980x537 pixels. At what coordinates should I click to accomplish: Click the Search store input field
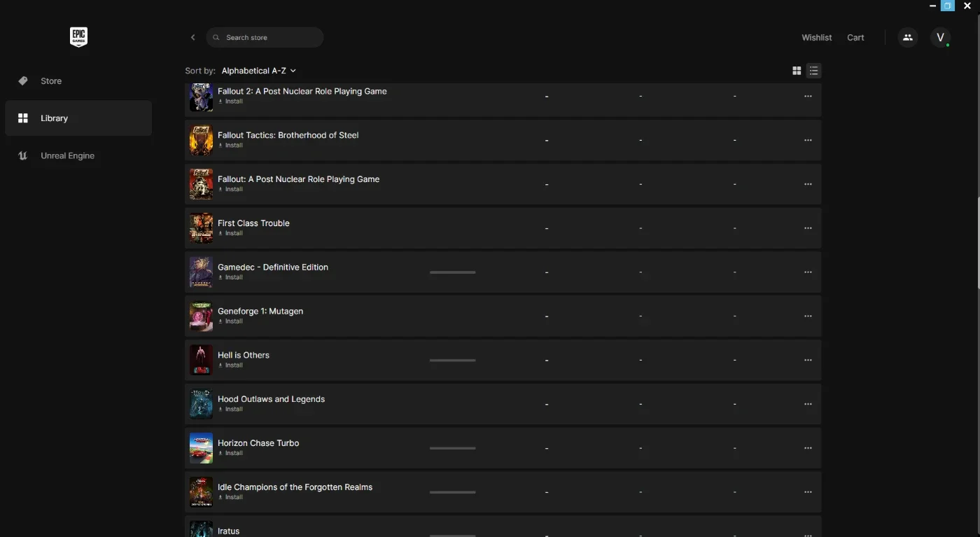coord(265,38)
